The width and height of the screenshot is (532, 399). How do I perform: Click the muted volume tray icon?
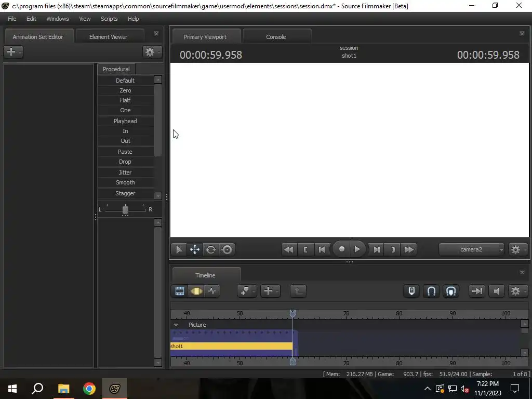pos(465,389)
